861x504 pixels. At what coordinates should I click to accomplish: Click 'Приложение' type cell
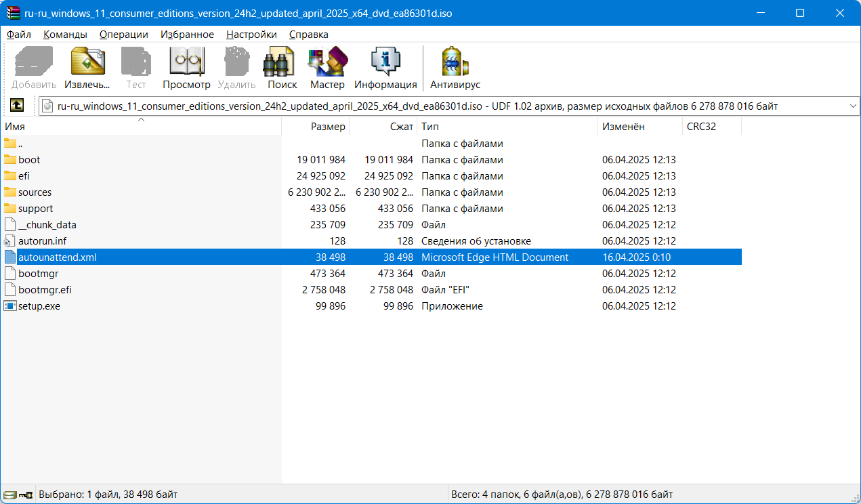(452, 306)
